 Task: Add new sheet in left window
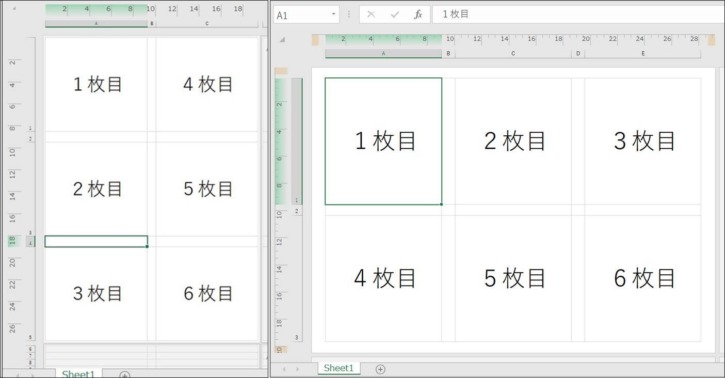[124, 375]
